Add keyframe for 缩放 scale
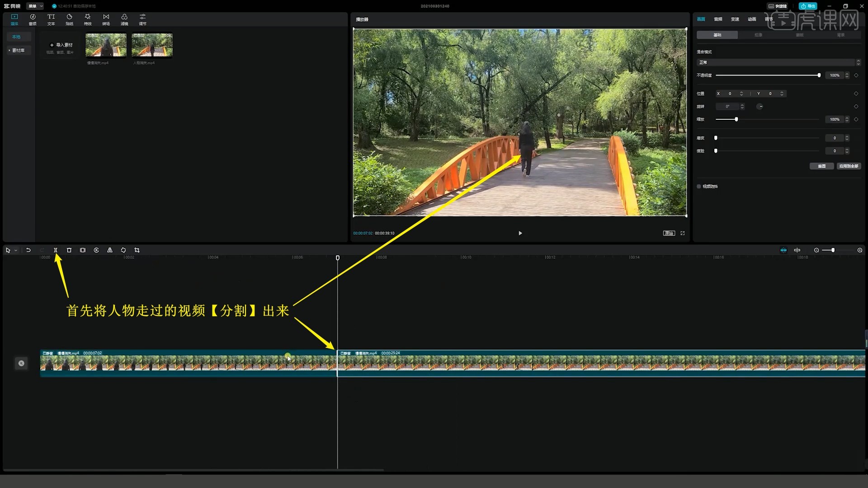 pos(856,119)
